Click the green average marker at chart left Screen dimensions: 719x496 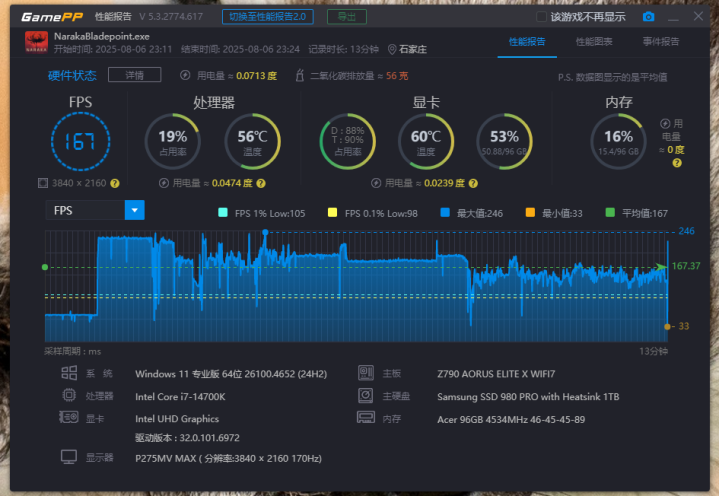45,267
